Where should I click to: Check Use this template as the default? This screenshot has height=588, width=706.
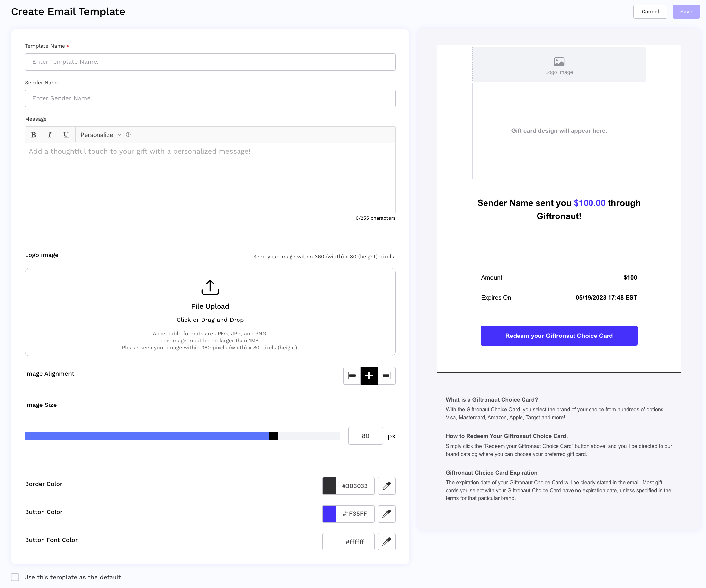coord(15,577)
